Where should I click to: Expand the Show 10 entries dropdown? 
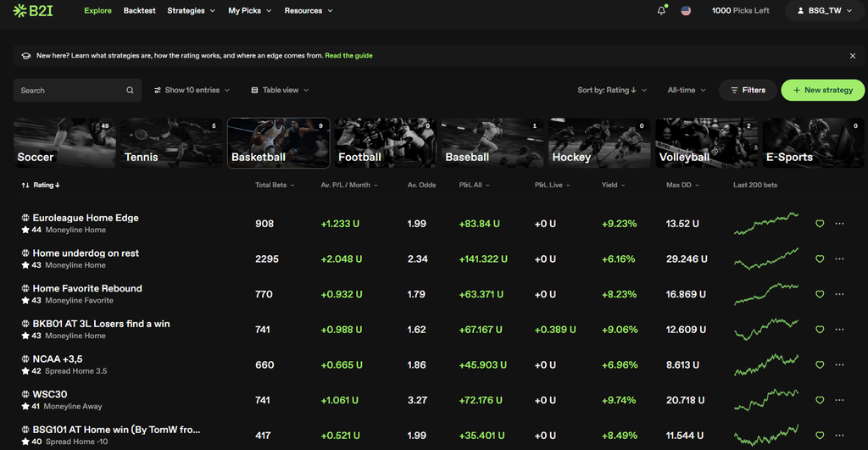pos(192,90)
